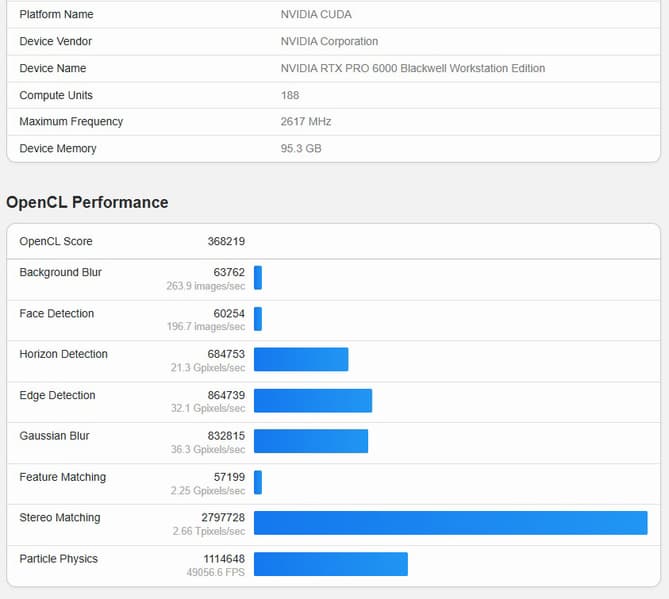Click the OpenCL Performance heading
The width and height of the screenshot is (669, 599).
(87, 202)
